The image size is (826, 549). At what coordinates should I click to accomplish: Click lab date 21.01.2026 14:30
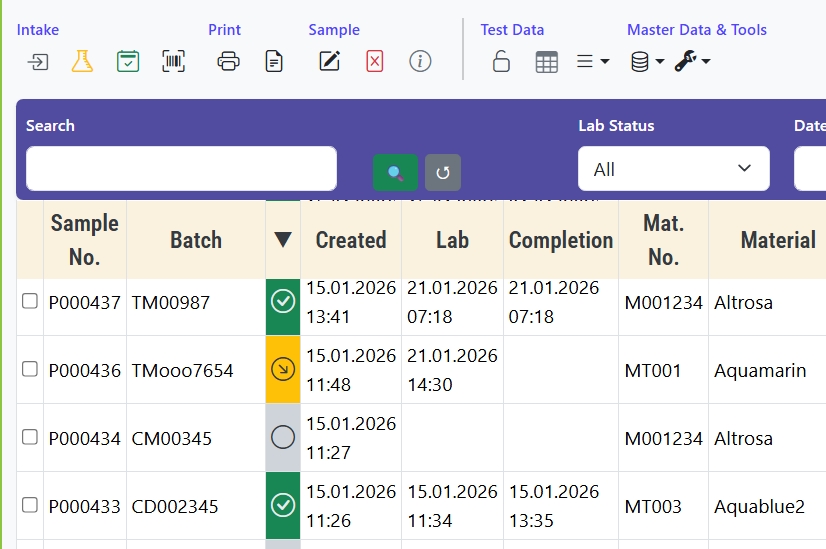click(452, 370)
